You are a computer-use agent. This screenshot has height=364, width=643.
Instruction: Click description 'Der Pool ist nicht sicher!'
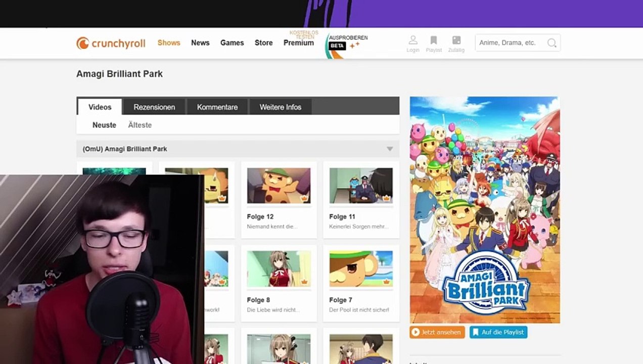[x=359, y=310]
